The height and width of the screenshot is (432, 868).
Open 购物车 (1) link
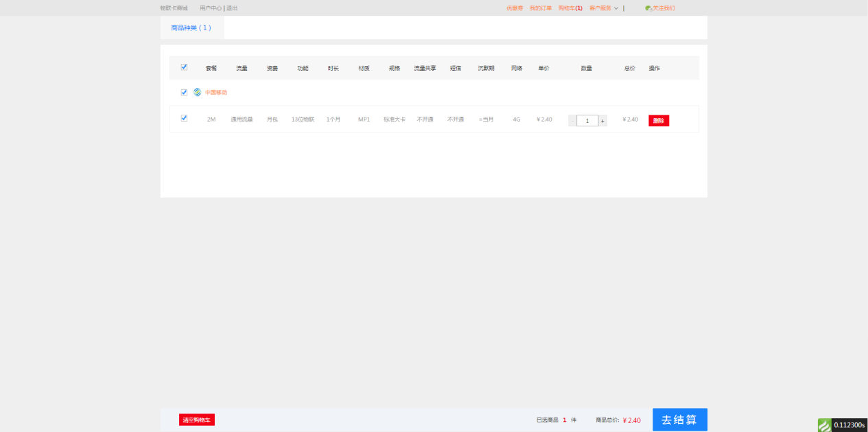pyautogui.click(x=570, y=8)
